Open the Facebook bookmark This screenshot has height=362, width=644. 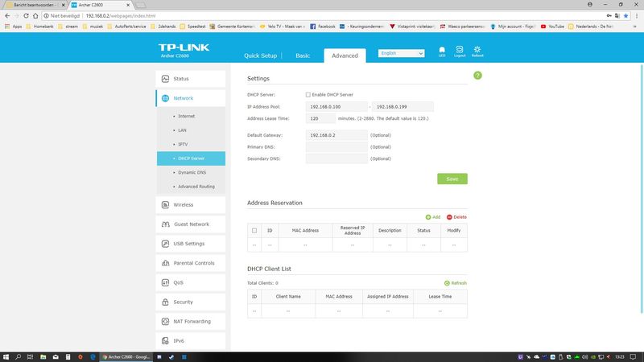(x=323, y=27)
